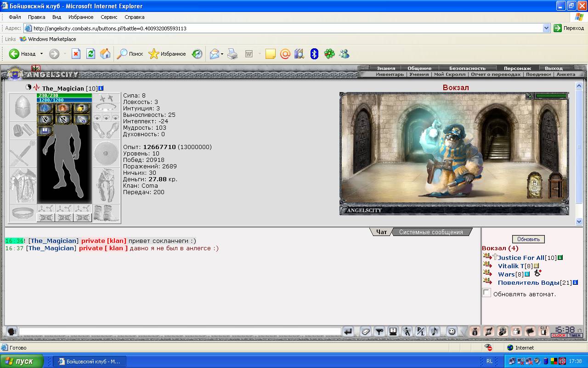Click player name Justice For All

(x=521, y=258)
